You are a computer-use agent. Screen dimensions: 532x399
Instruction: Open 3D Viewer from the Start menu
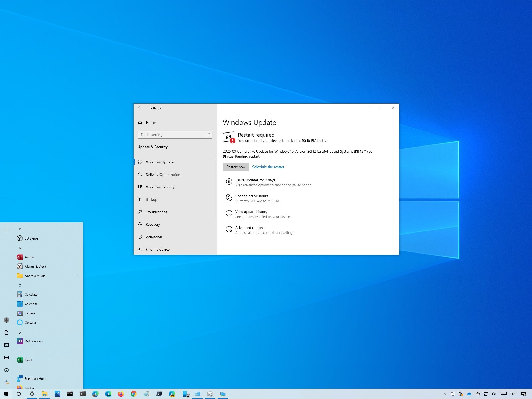coord(48,238)
